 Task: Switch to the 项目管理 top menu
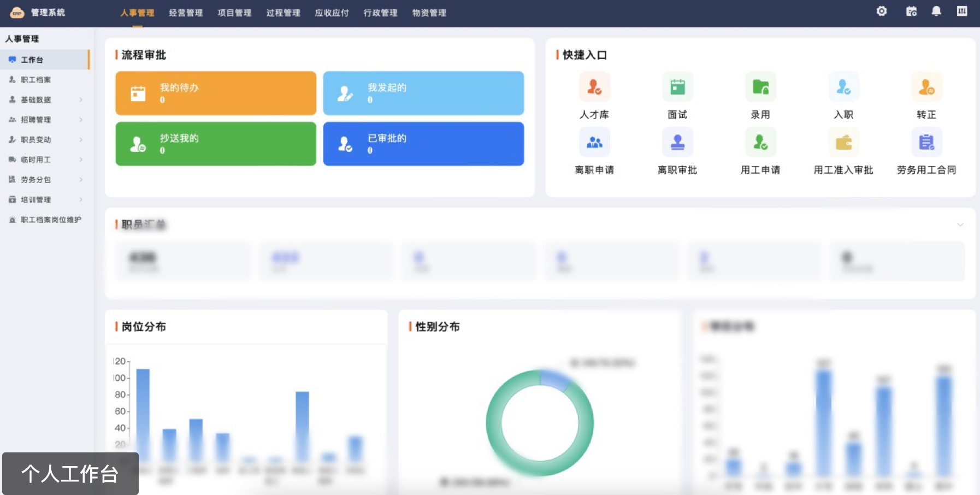click(234, 13)
